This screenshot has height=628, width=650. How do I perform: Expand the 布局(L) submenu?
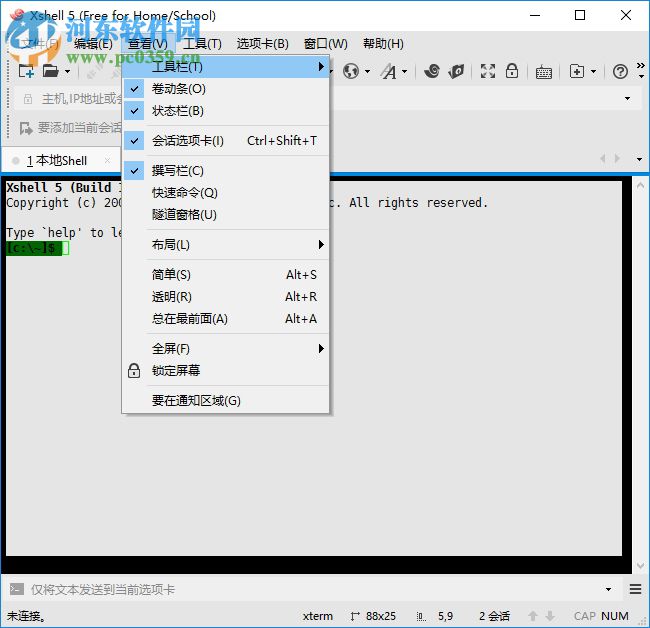[x=226, y=245]
